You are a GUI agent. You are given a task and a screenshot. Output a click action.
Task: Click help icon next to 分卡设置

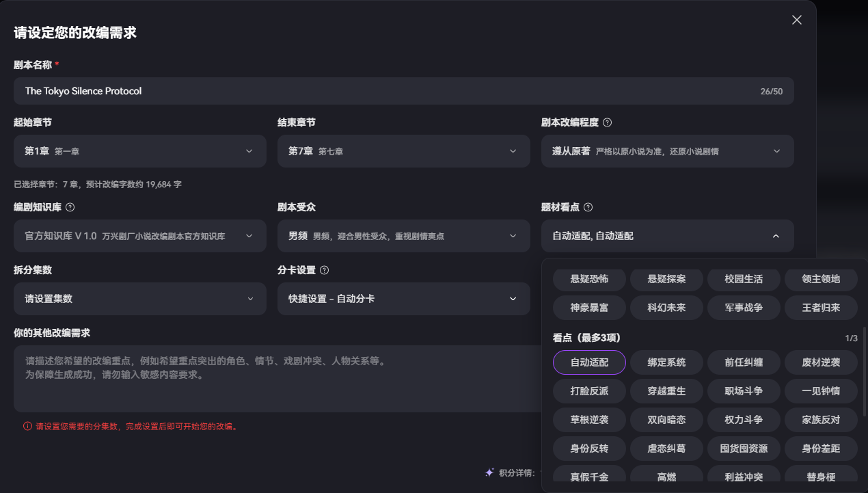[324, 270]
